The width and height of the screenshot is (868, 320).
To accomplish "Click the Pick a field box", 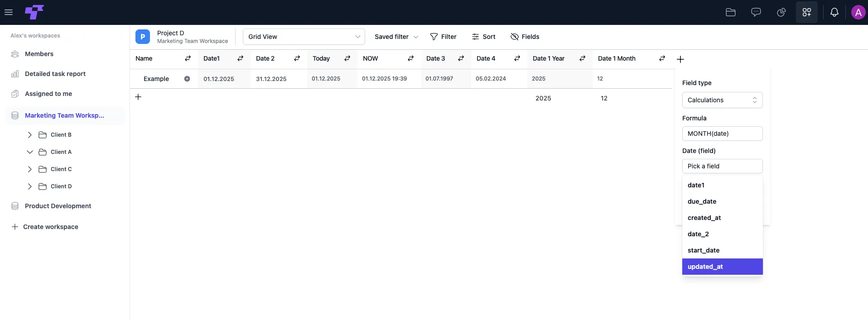I will coord(722,166).
